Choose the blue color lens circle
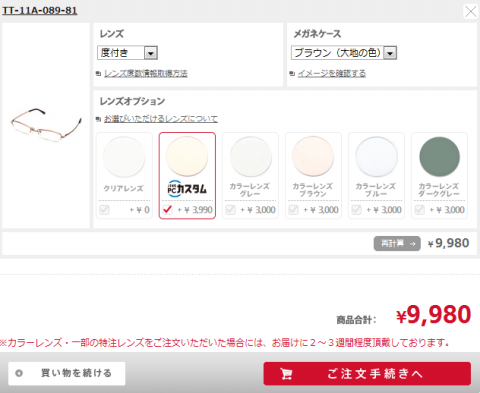 click(x=376, y=157)
